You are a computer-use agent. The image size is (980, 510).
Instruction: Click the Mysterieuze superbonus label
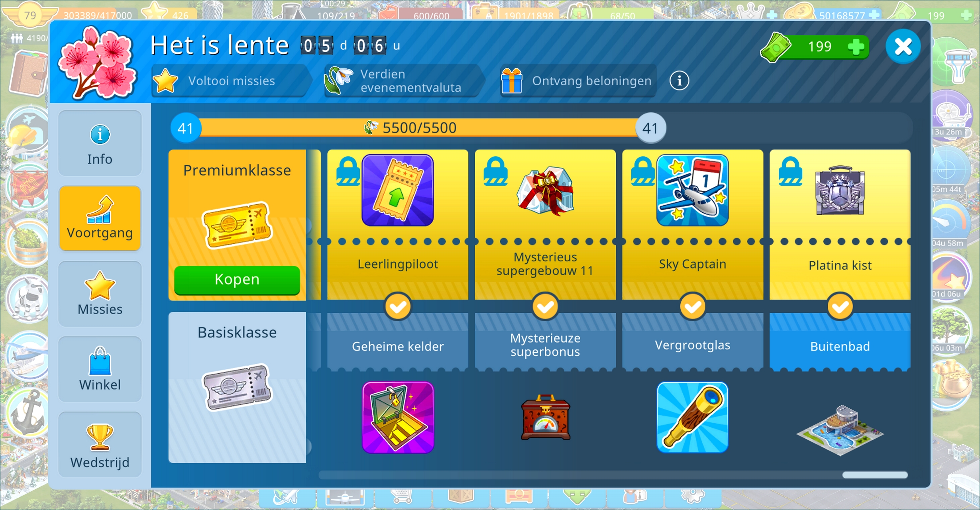pyautogui.click(x=545, y=345)
